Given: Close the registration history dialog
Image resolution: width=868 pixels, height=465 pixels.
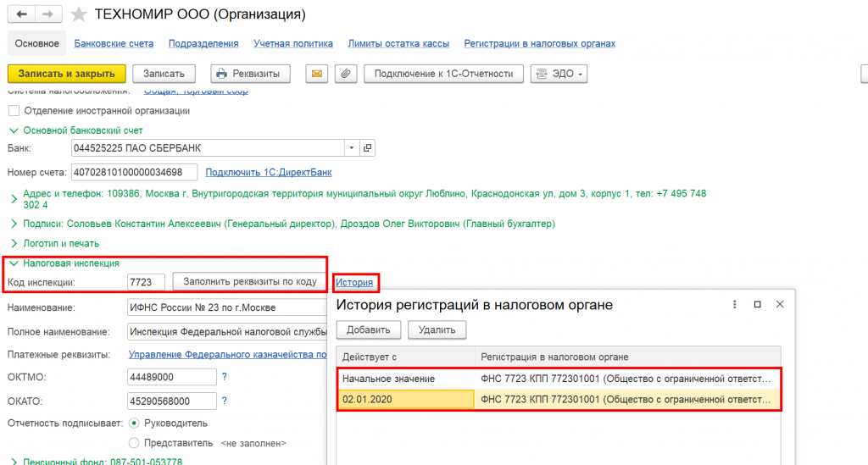Looking at the screenshot, I should pyautogui.click(x=780, y=305).
